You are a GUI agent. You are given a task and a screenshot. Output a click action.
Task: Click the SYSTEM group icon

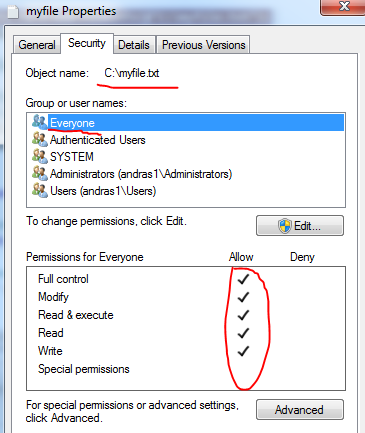[x=40, y=156]
